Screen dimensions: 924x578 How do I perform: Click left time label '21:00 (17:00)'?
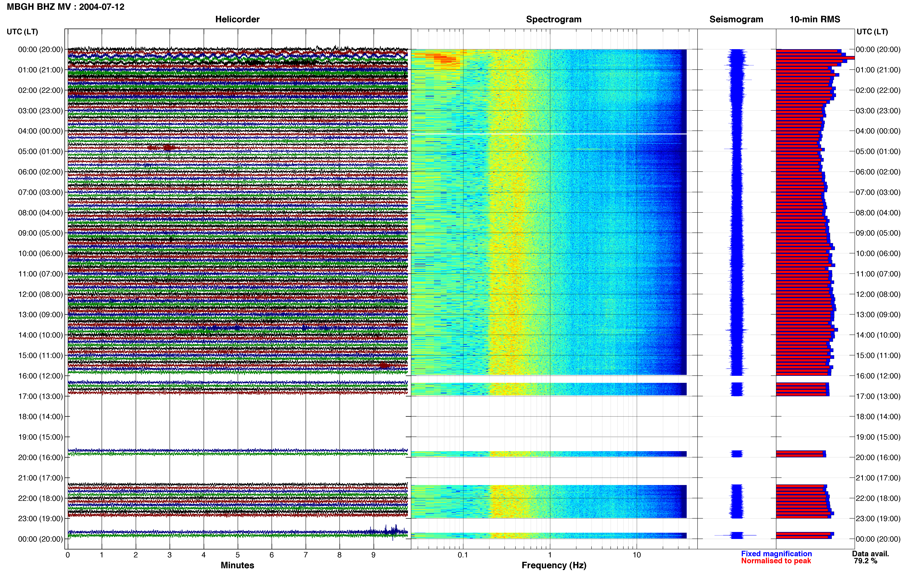[41, 478]
